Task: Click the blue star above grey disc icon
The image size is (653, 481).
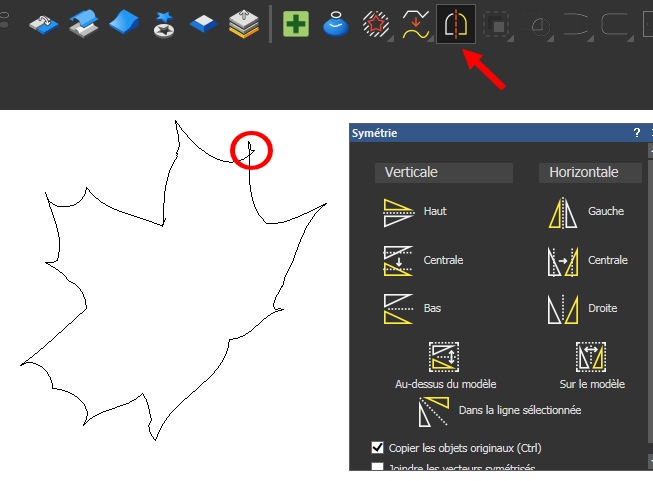Action: [164, 25]
